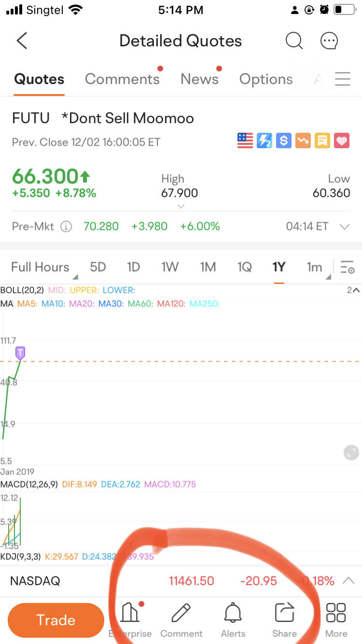Viewport: 362px width, 644px height.
Task: Expand the NASDAQ index bar chevron
Action: [348, 581]
